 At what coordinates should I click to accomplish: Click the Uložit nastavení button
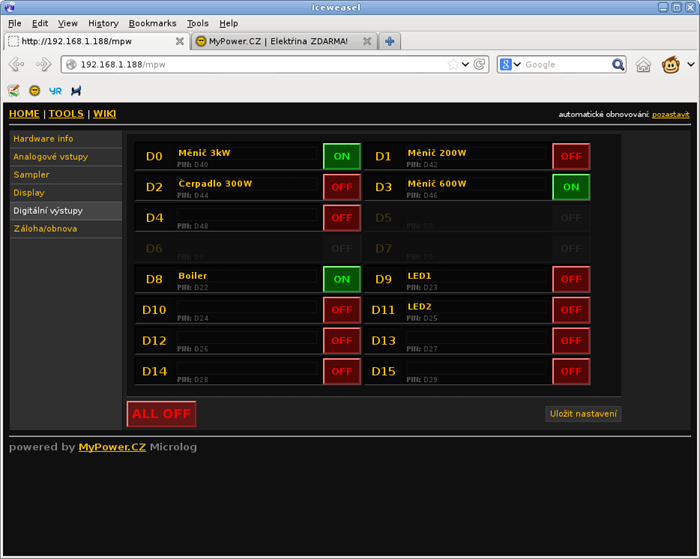(583, 414)
